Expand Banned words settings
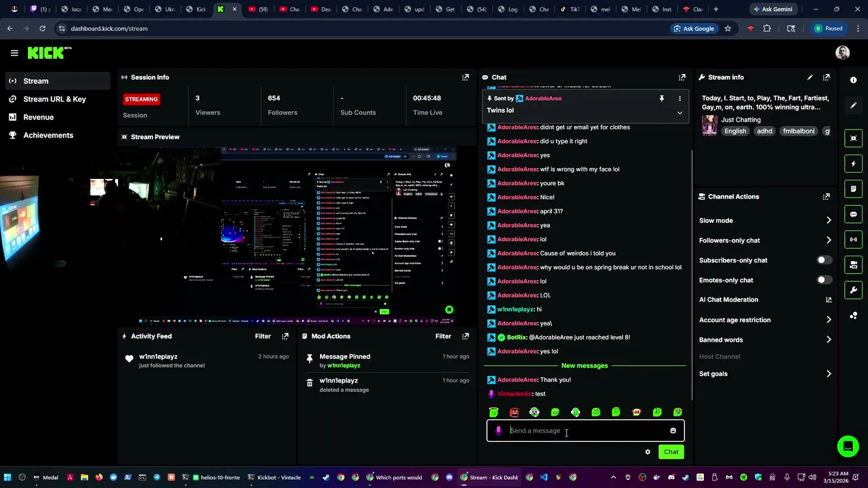The image size is (868, 488). click(828, 340)
